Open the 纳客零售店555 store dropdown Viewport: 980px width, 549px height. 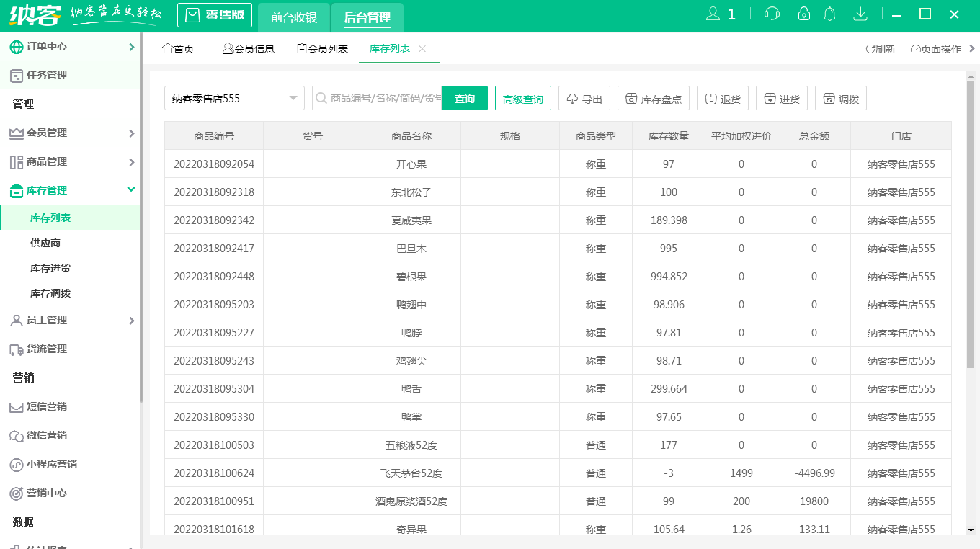234,98
